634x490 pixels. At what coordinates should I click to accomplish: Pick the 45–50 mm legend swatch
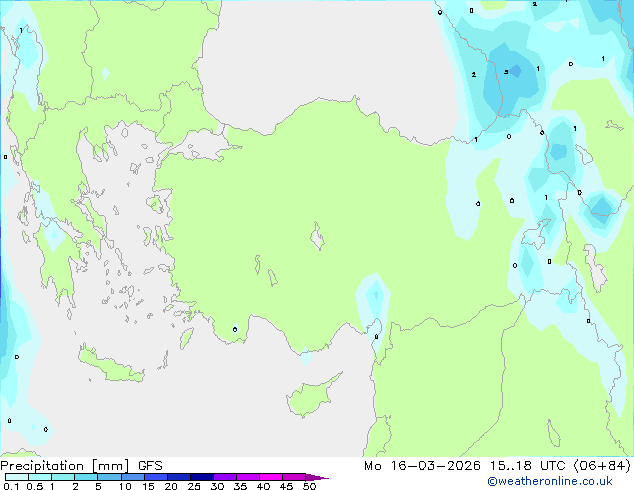tap(294, 477)
